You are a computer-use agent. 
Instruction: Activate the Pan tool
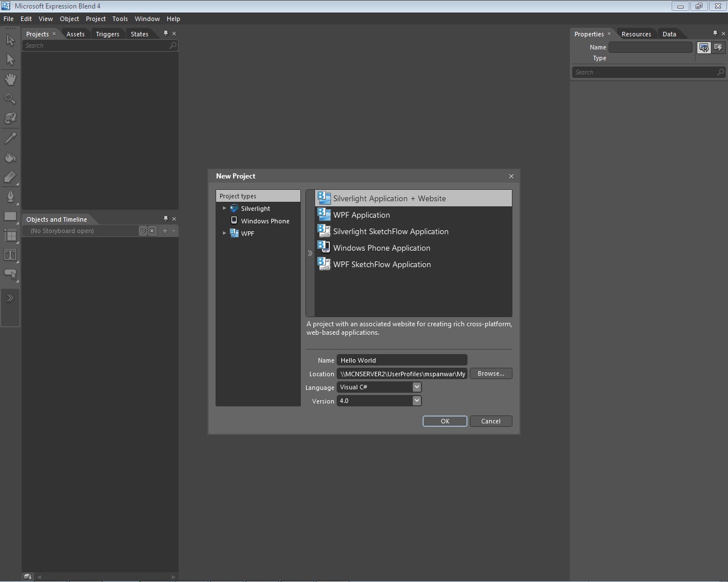(10, 79)
